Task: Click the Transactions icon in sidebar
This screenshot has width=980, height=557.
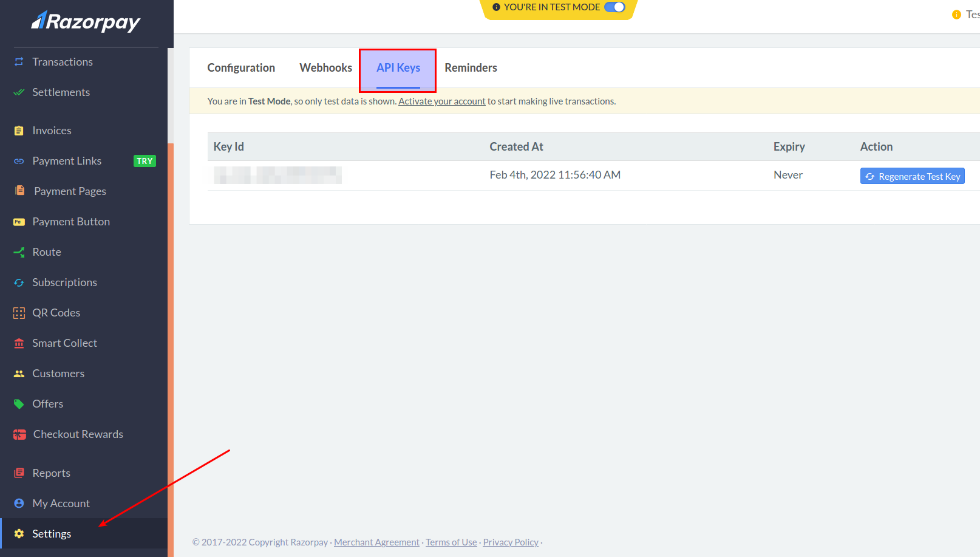Action: pos(19,62)
